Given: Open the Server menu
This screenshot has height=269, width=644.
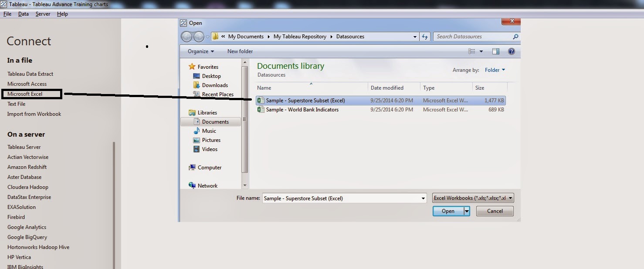Looking at the screenshot, I should point(43,14).
